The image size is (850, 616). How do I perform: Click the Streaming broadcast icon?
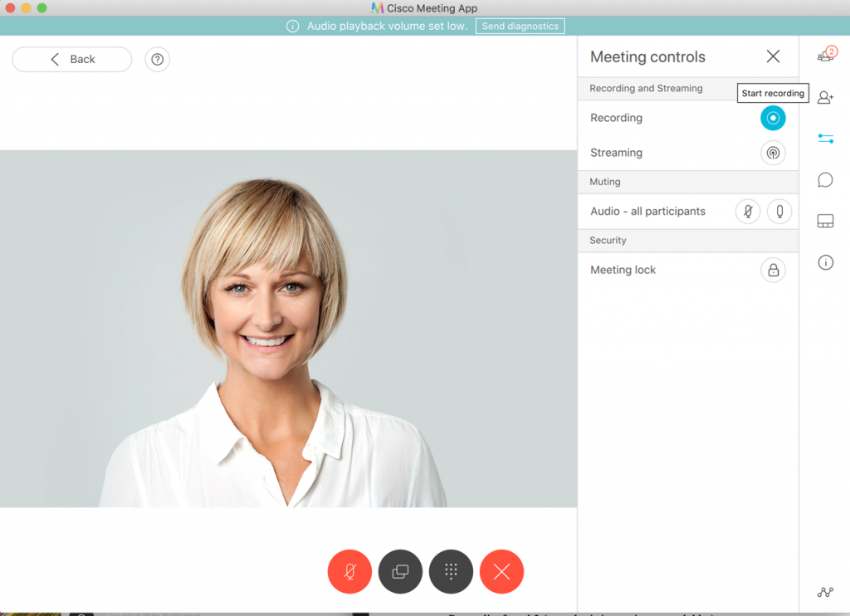click(773, 153)
